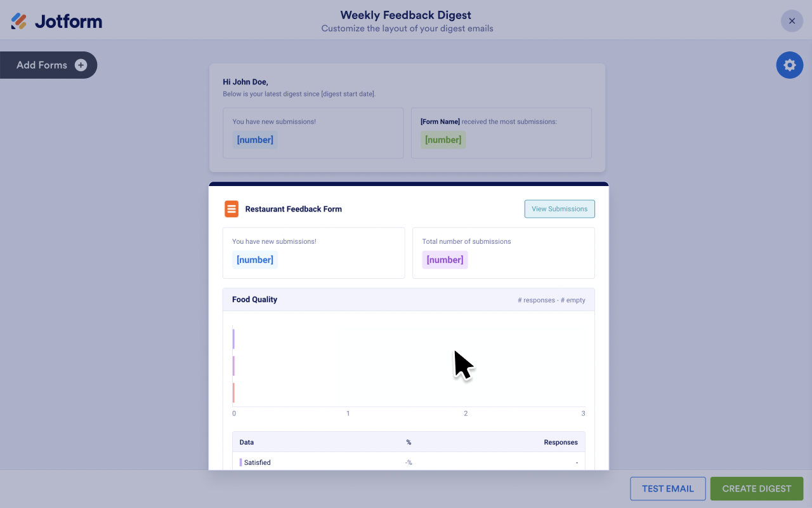Click the top purple bar in the chart
The height and width of the screenshot is (508, 812).
pos(233,339)
